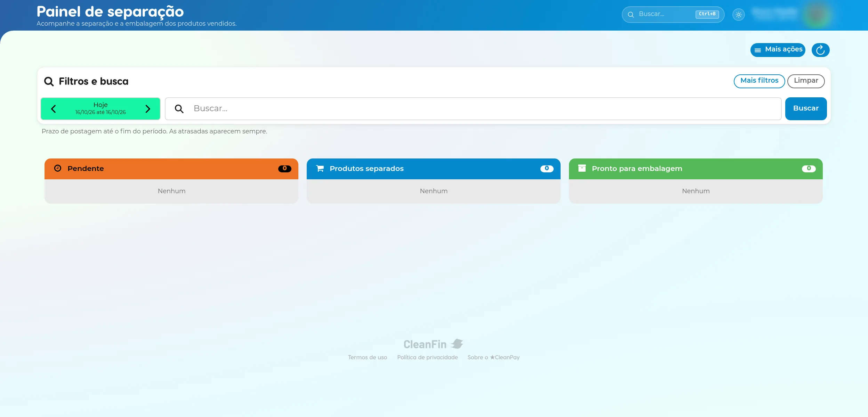Open the Política de privacidade link
868x417 pixels.
427,357
